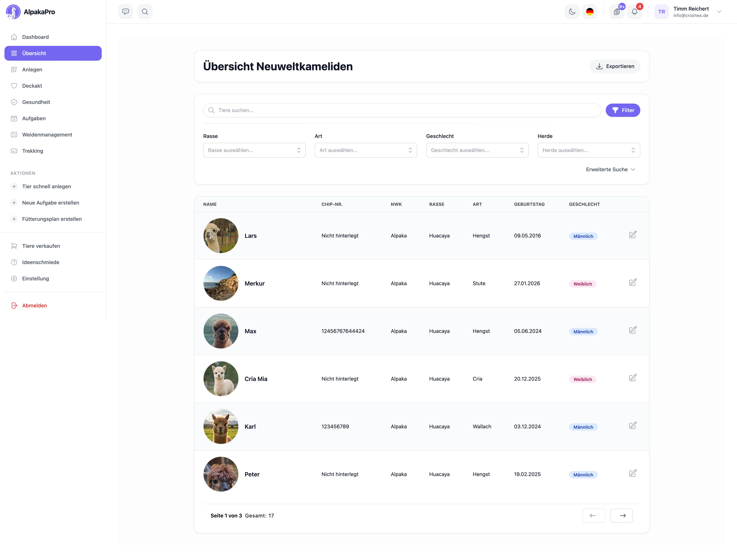Toggle dark mode with the moon icon
Viewport: 737px width, 560px height.
pyautogui.click(x=572, y=11)
